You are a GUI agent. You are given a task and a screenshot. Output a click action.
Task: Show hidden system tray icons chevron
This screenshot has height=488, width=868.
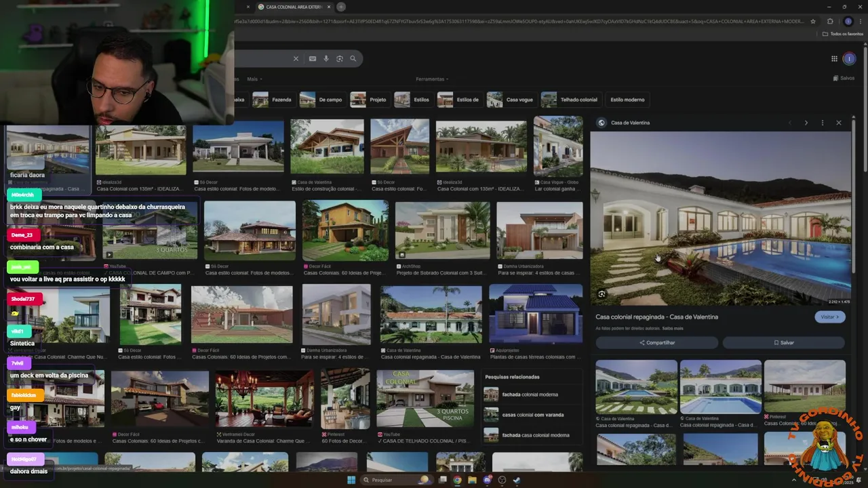coord(794,480)
